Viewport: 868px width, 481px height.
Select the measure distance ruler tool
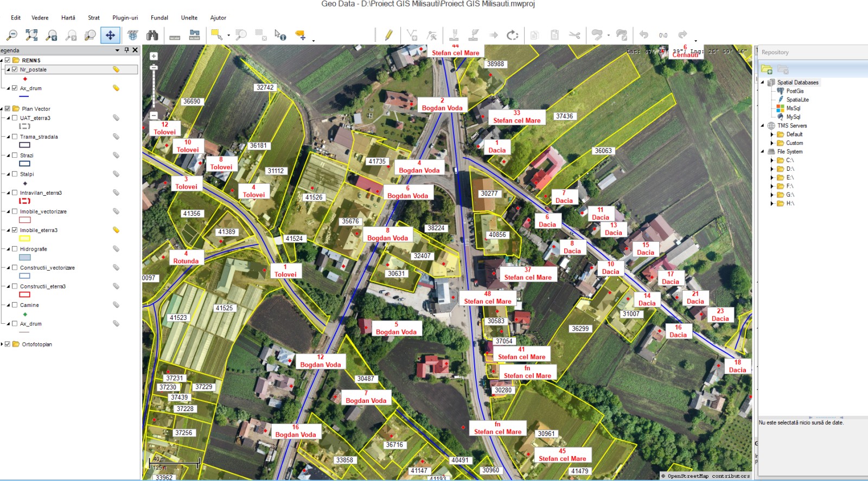[x=175, y=36]
